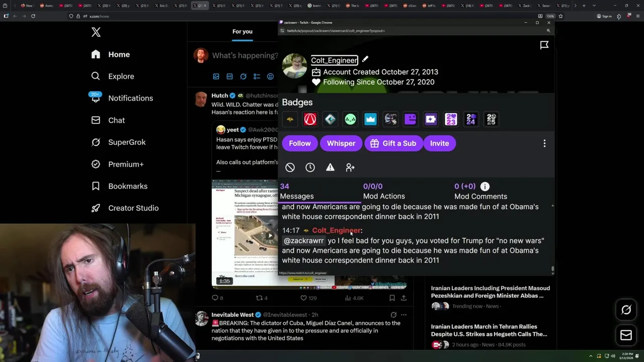Open Explore in the X sidebar
This screenshot has width=644, height=362.
113,76
